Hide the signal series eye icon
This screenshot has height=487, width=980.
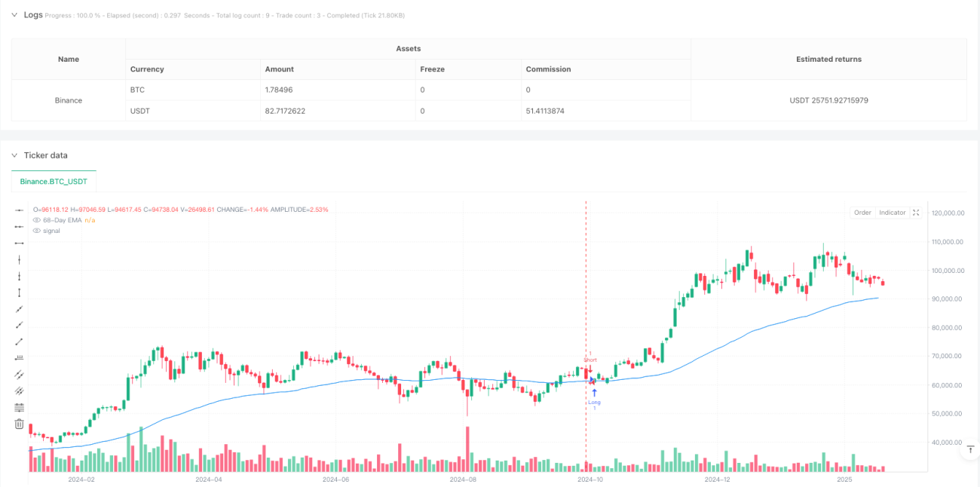point(36,231)
